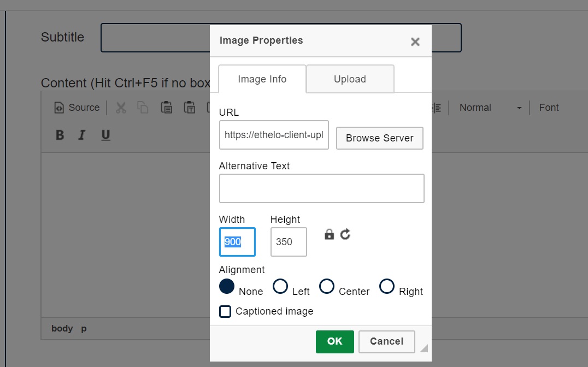The width and height of the screenshot is (588, 367).
Task: Switch to the Upload tab
Action: [350, 79]
